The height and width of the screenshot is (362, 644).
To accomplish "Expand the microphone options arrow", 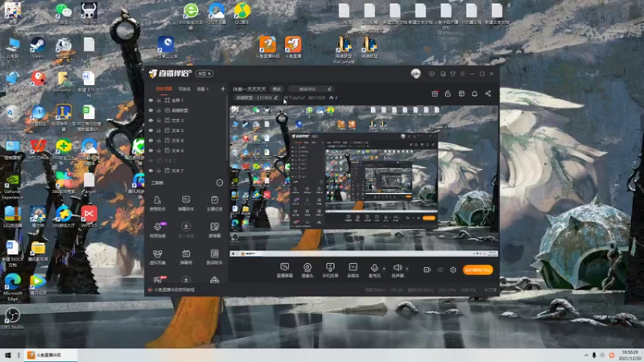I will pos(384,269).
